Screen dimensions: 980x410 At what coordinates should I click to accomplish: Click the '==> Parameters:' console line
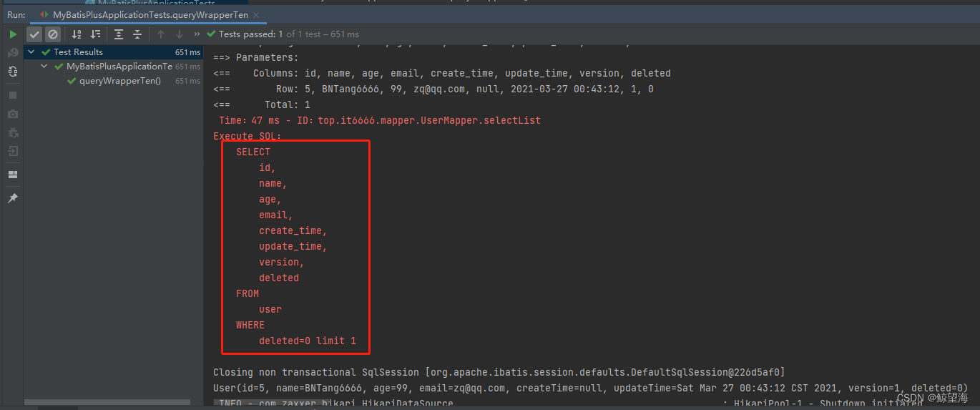click(x=256, y=57)
